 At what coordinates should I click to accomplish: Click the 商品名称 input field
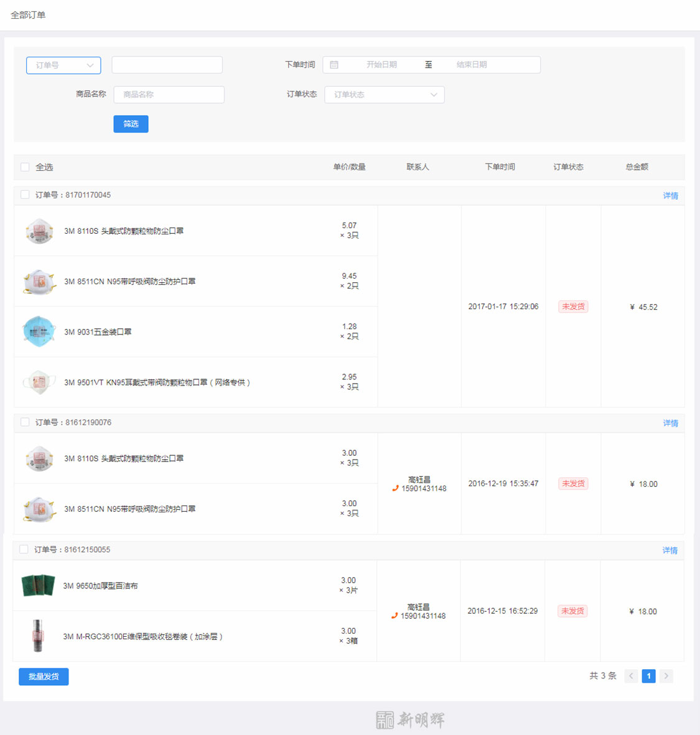point(169,95)
